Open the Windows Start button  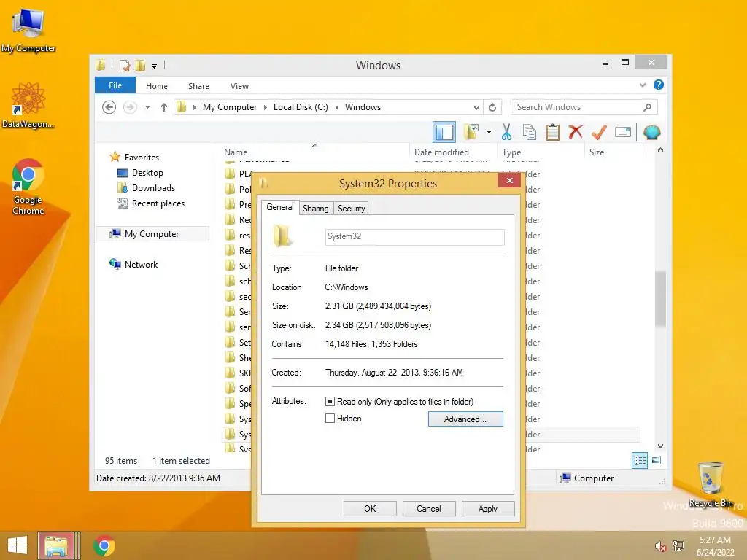click(x=18, y=545)
